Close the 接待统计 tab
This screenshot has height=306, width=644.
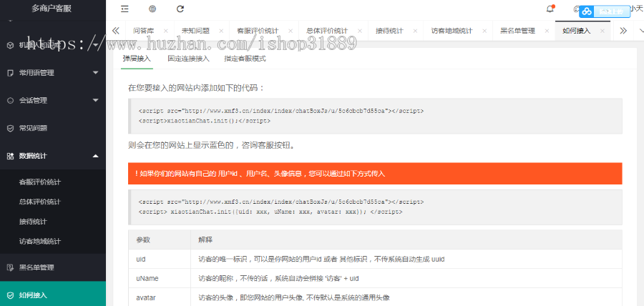415,31
